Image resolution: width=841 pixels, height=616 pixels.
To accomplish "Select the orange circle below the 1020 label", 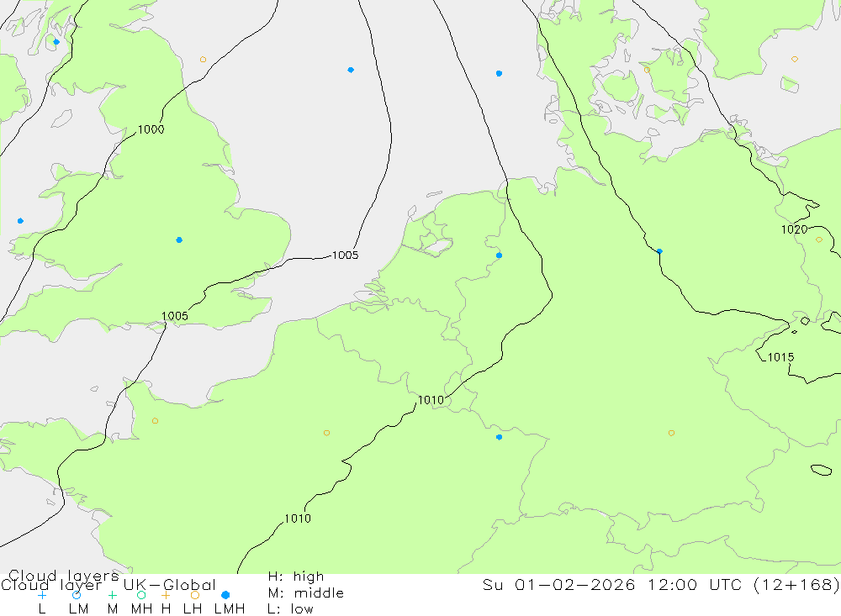I will pos(819,240).
